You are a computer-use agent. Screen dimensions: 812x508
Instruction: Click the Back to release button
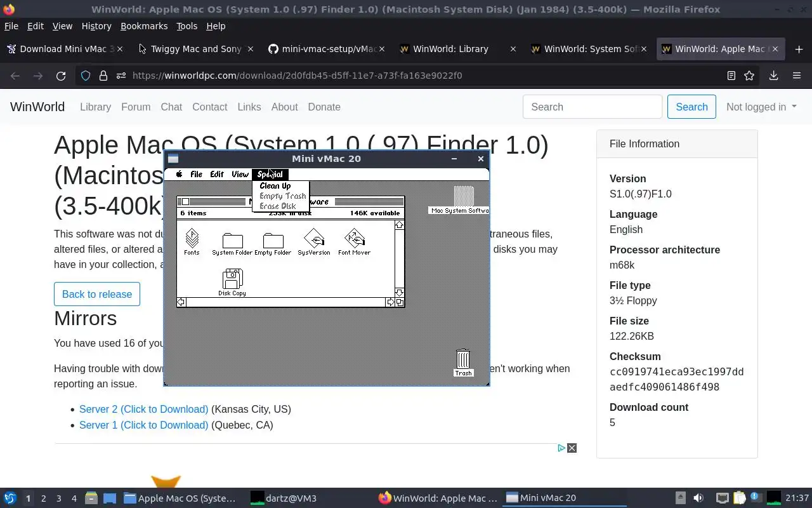(x=97, y=294)
